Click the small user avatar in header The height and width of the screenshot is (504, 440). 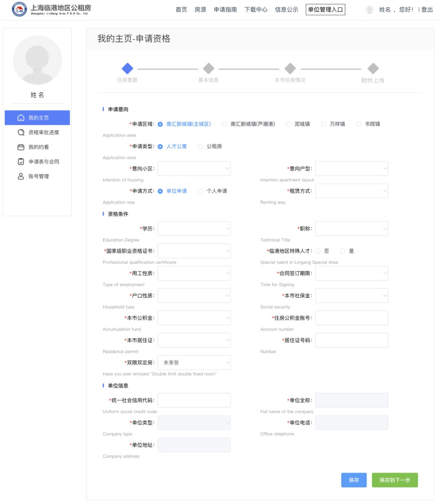(x=370, y=10)
